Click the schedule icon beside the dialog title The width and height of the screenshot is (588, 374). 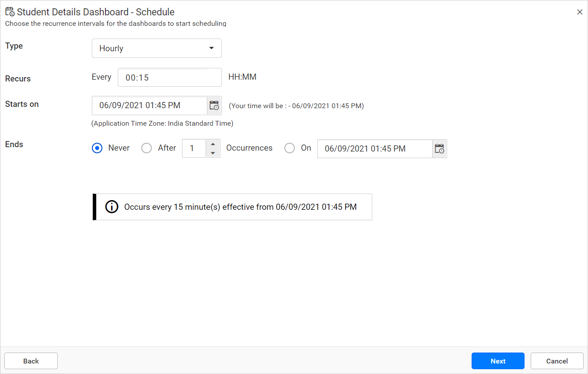coord(10,12)
